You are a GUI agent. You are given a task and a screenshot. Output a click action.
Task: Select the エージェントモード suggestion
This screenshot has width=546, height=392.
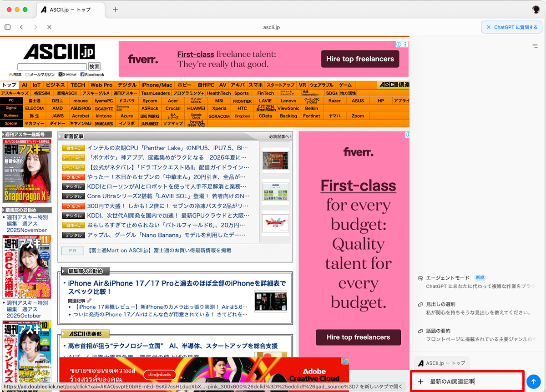[x=476, y=282]
